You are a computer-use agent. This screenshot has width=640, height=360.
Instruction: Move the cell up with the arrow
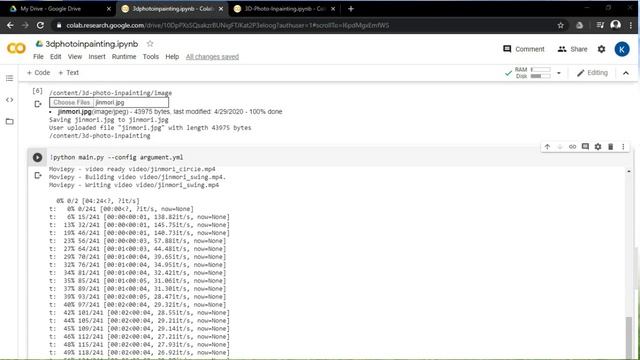coord(547,147)
